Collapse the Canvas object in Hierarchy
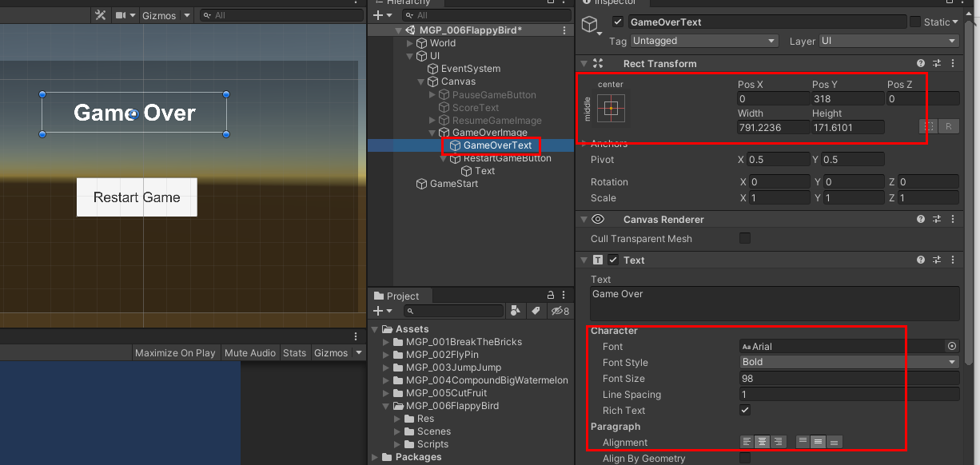The image size is (980, 465). tap(421, 81)
